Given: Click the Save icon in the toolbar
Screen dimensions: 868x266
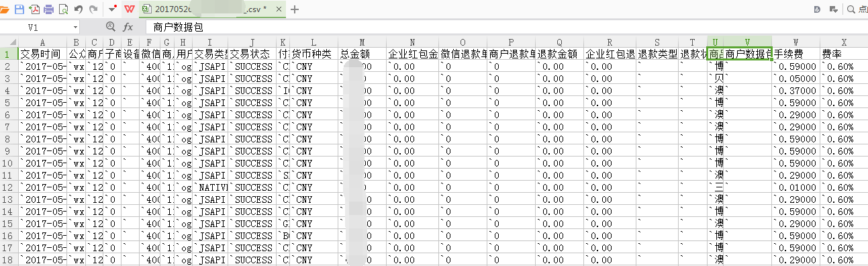Looking at the screenshot, I should tap(19, 9).
